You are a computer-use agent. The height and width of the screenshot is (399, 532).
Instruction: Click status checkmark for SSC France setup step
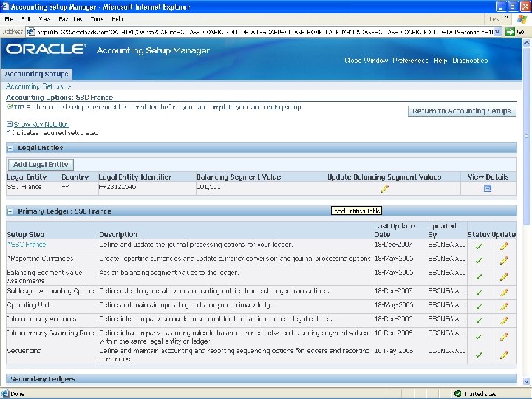click(x=479, y=247)
